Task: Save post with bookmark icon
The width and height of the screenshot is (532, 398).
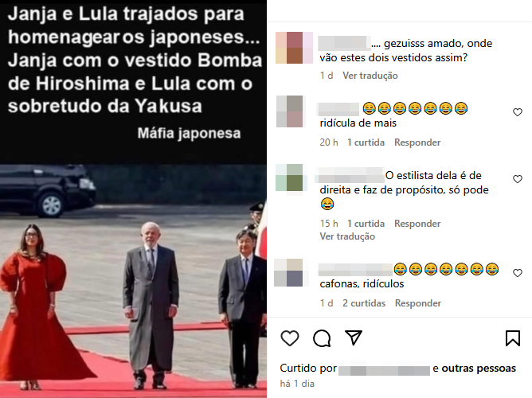Action: (513, 338)
